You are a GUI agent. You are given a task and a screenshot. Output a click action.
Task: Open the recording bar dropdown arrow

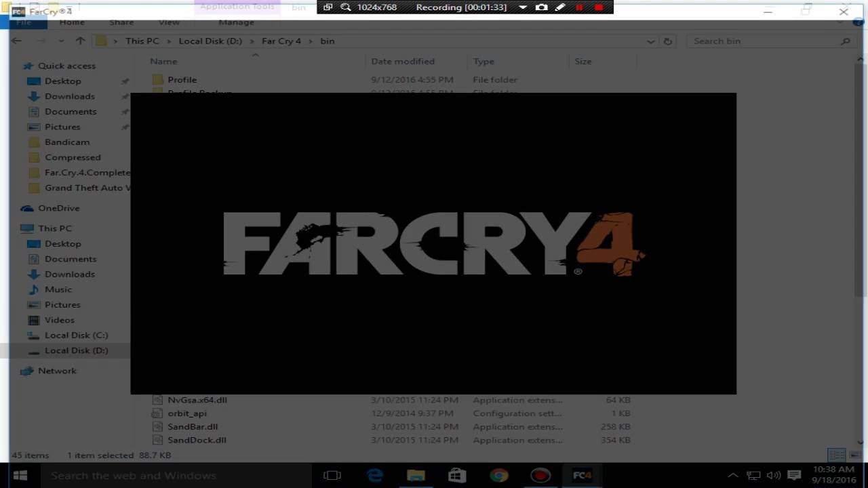point(522,7)
